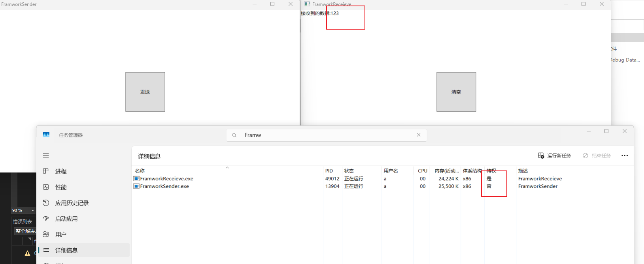Click the 用户 people icon
Image resolution: width=644 pixels, height=264 pixels.
click(46, 234)
